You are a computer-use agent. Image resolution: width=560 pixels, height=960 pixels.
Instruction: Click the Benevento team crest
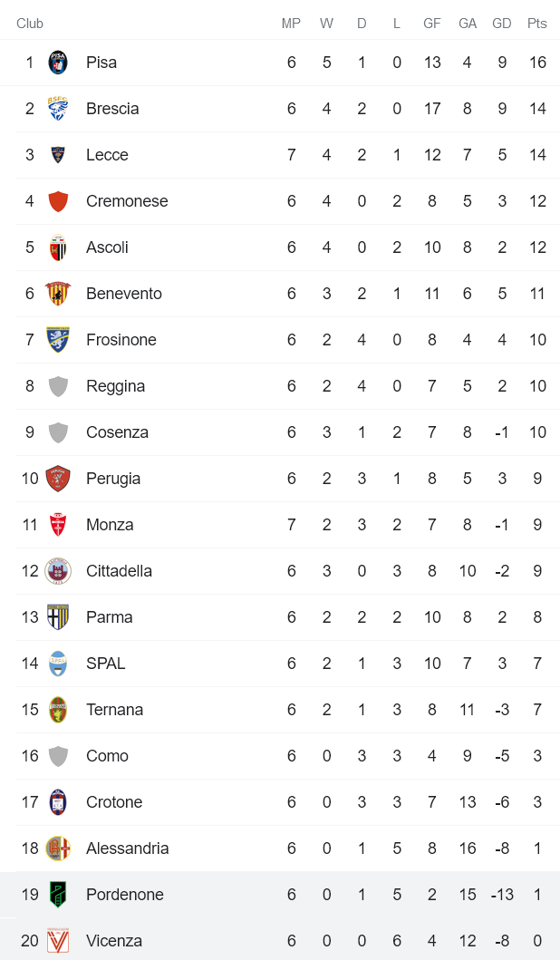pyautogui.click(x=58, y=294)
